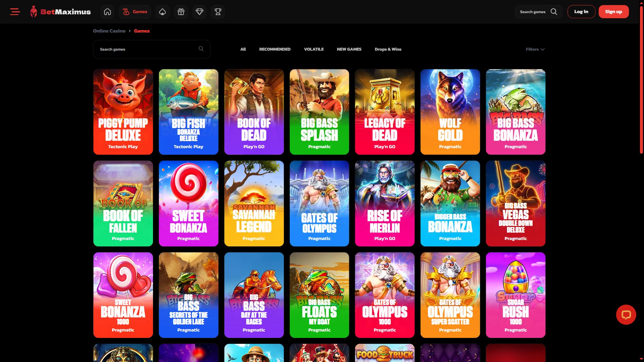Click the Games breadcrumb link
Viewport: 644px width, 362px height.
[x=142, y=31]
